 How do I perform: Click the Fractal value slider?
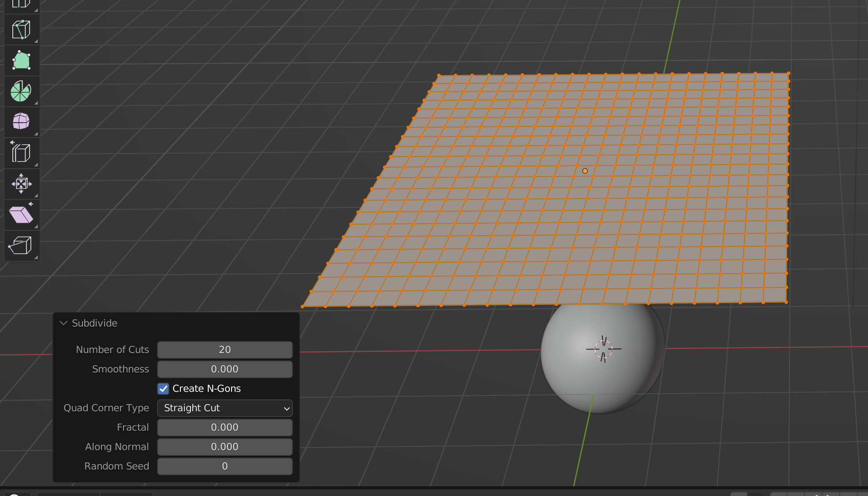224,427
